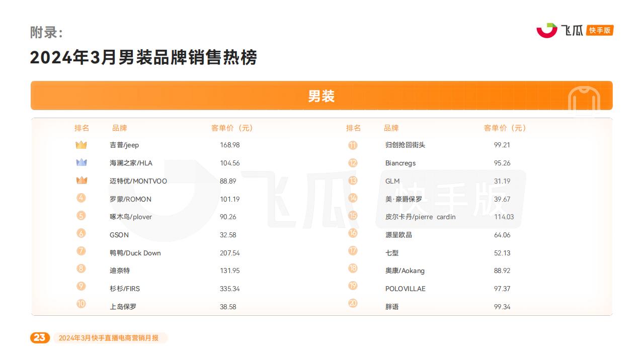Viewport: 644px width, 362px height.
Task: Select the 男装 banner title
Action: point(321,96)
